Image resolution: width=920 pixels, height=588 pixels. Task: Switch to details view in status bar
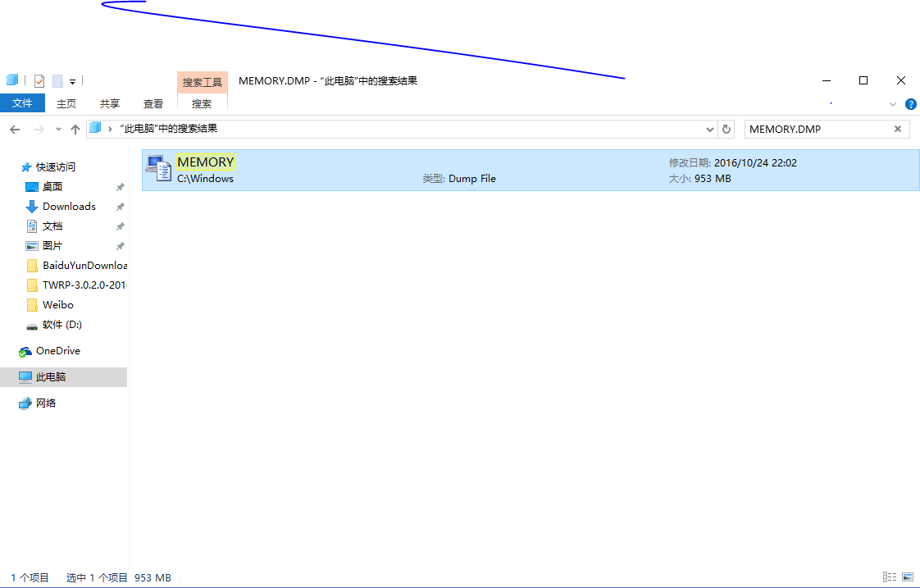click(889, 577)
